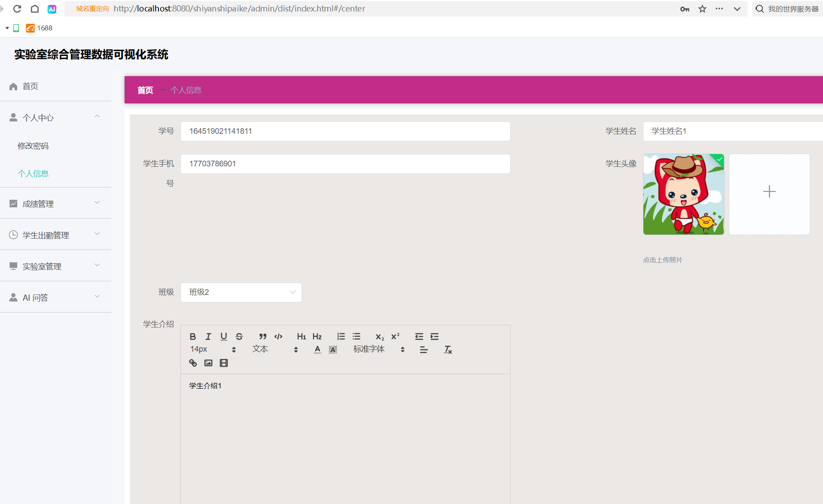The width and height of the screenshot is (823, 504).
Task: Insert a video into the editor
Action: (x=224, y=363)
